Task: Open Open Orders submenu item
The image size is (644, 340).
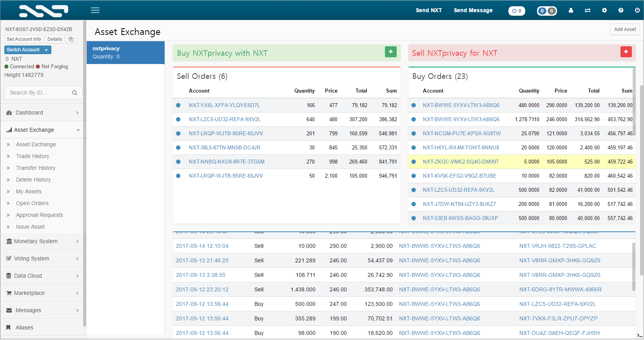Action: click(x=32, y=204)
